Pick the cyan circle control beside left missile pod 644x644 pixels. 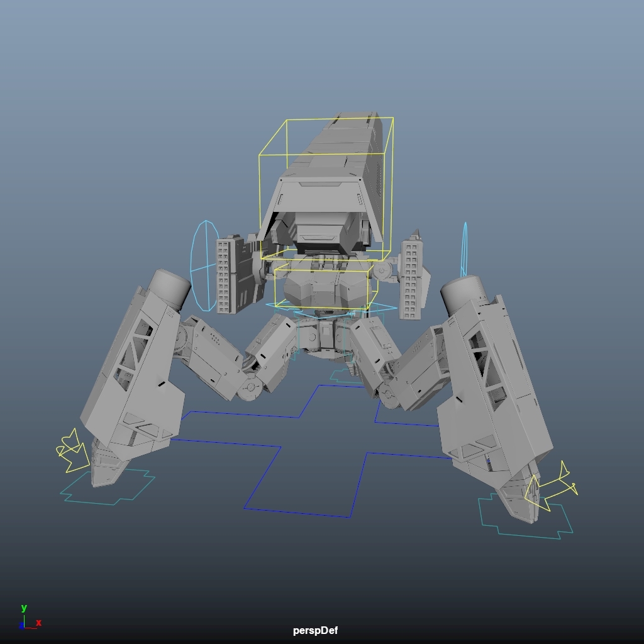[204, 266]
